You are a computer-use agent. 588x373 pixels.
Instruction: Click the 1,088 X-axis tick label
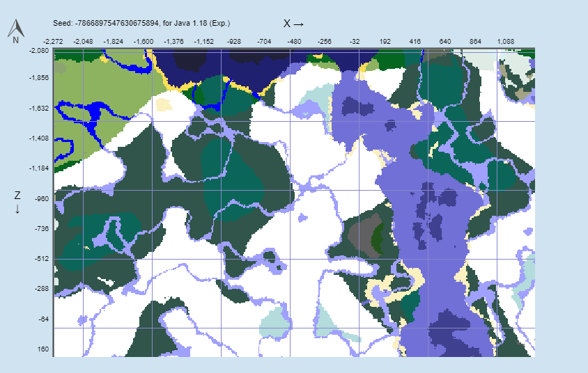click(x=506, y=42)
